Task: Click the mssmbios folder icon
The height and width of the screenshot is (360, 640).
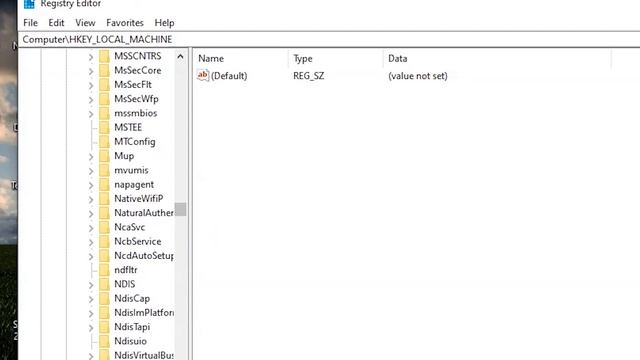Action: pos(104,113)
